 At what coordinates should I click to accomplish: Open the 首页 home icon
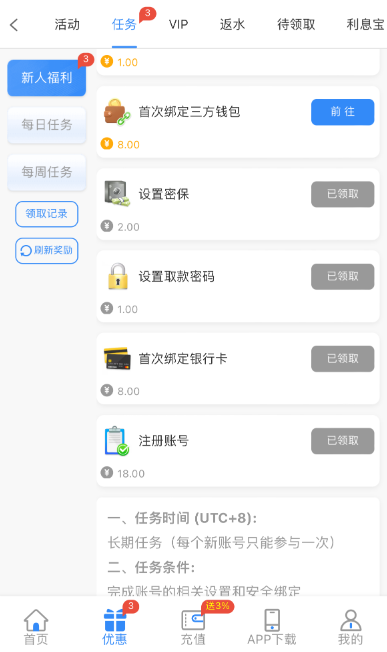pos(36,620)
